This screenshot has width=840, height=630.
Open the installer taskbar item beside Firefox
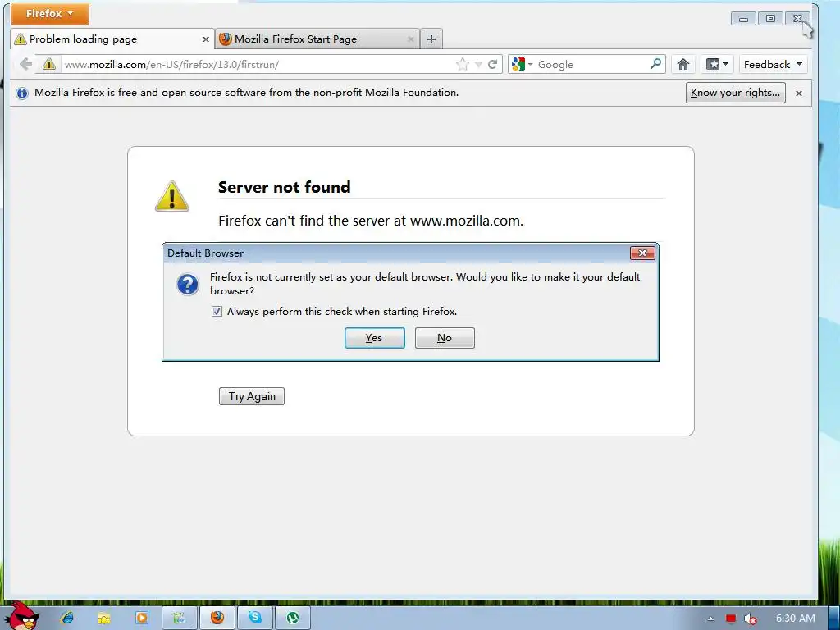[x=180, y=619]
